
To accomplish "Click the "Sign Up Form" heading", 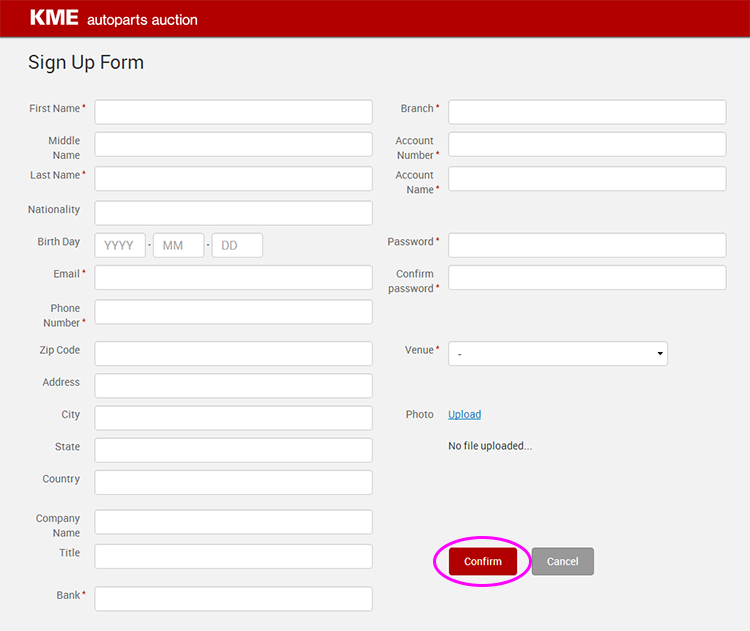I will pos(86,63).
